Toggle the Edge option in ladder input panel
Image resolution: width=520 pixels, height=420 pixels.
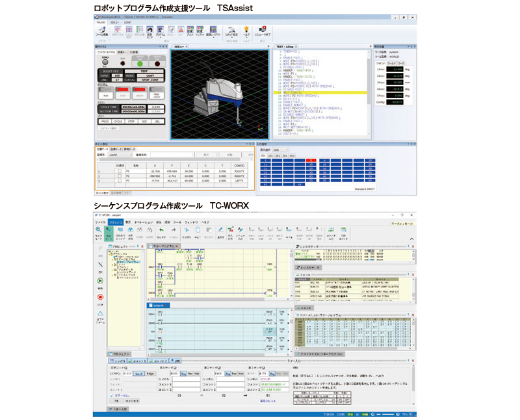pyautogui.click(x=151, y=374)
